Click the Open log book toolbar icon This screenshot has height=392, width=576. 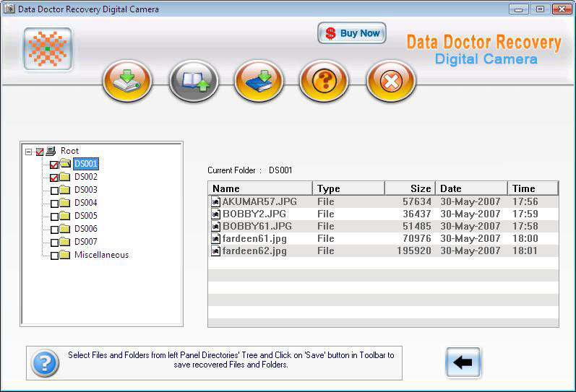click(x=194, y=80)
